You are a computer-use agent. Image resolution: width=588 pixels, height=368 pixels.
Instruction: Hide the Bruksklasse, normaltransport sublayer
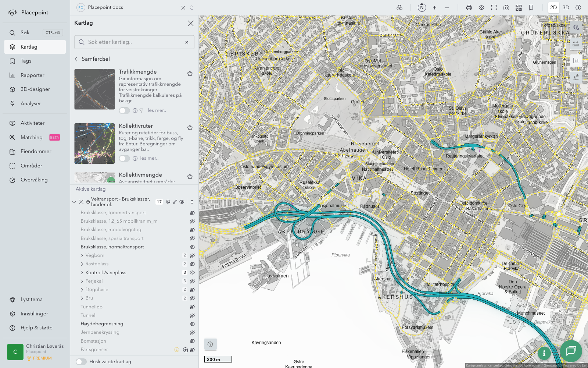[x=192, y=247]
